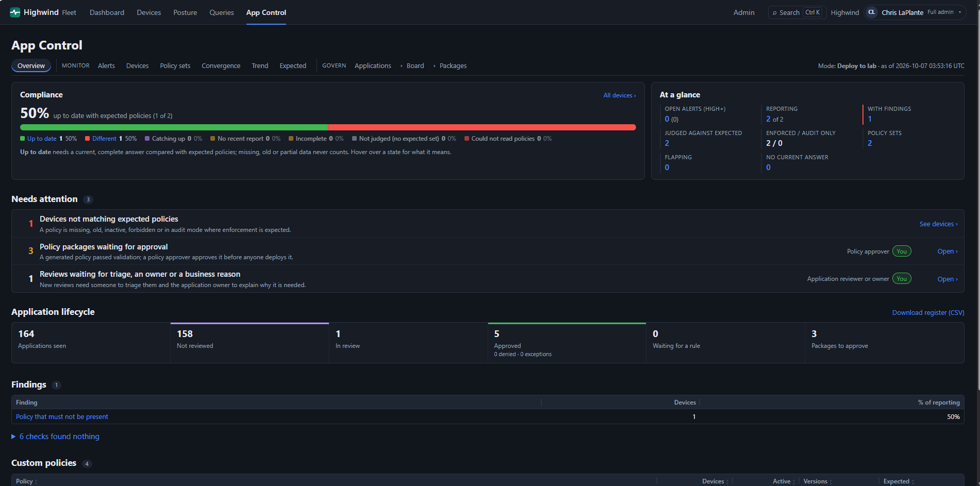Screen dimensions: 980x486
Task: Open the All devices link
Action: point(620,95)
